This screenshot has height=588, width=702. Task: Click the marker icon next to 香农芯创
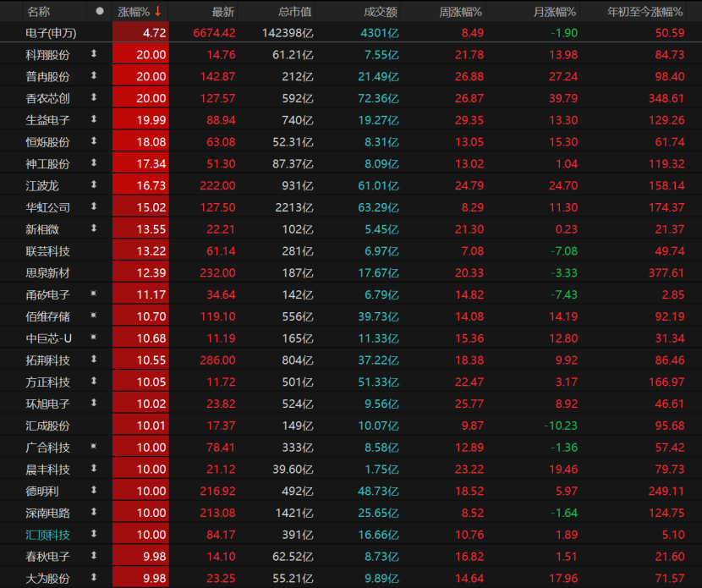point(94,97)
